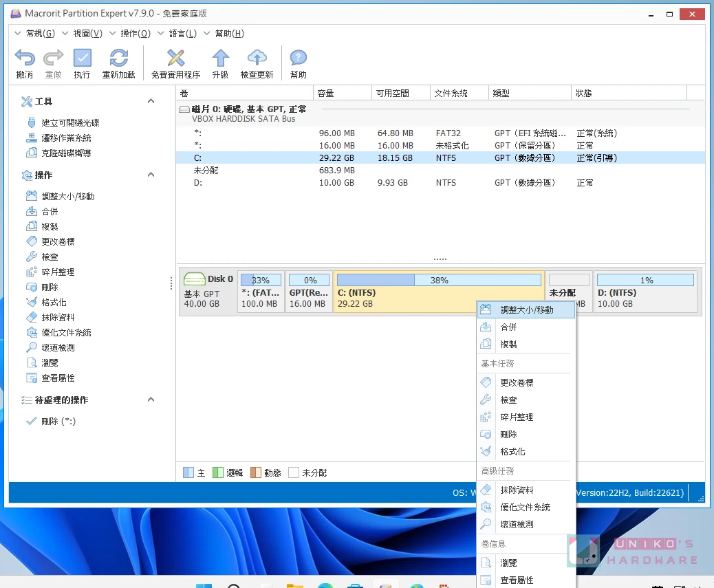
Task: Choose 刪除 in the context menu
Action: coord(526,435)
